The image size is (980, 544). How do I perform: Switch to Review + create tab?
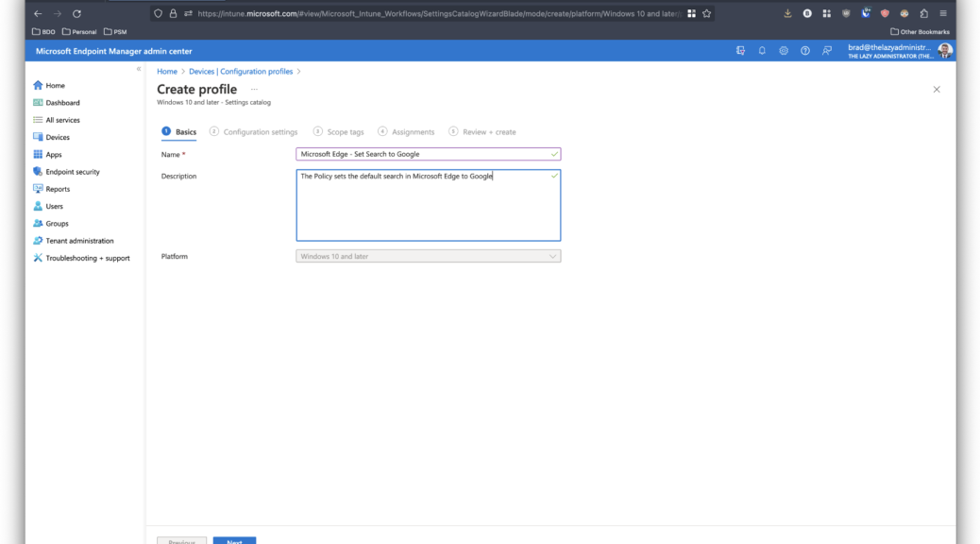(x=482, y=132)
